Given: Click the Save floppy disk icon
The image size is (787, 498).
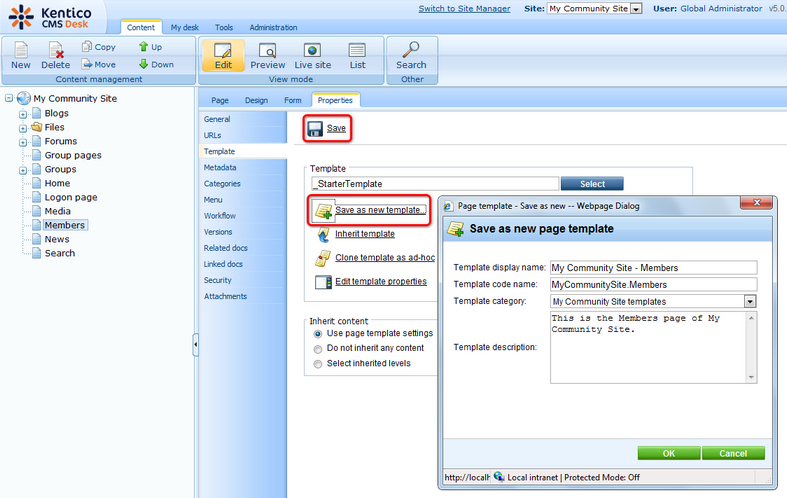Looking at the screenshot, I should (x=315, y=129).
